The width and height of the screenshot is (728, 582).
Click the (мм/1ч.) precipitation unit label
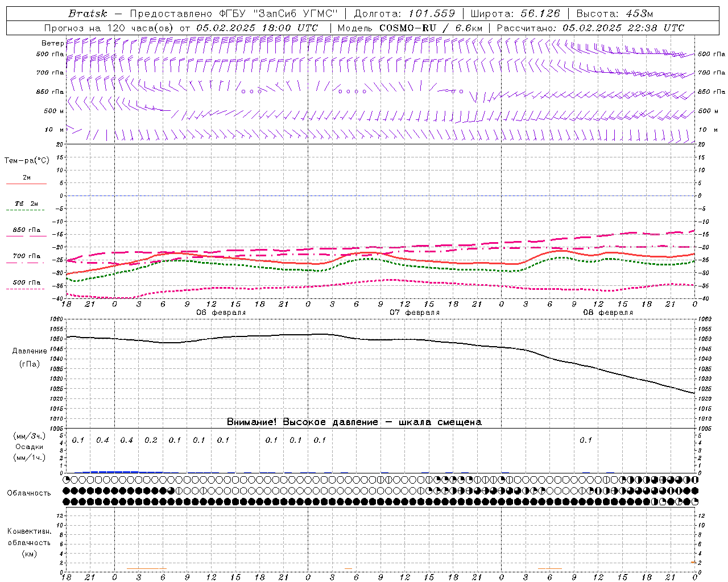(30, 458)
